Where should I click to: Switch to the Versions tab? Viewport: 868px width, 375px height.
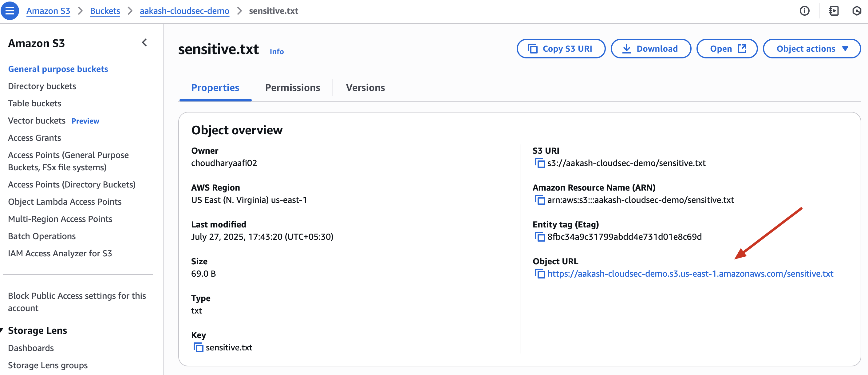365,88
